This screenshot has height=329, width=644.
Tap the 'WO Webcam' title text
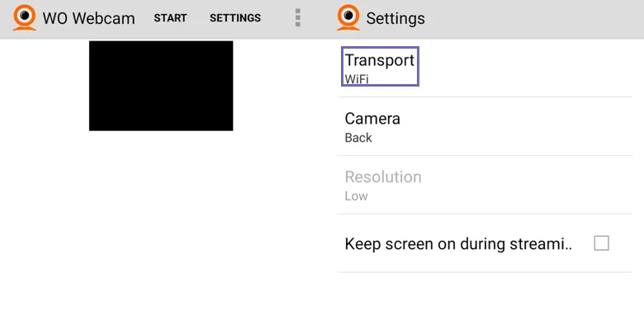pyautogui.click(x=88, y=18)
